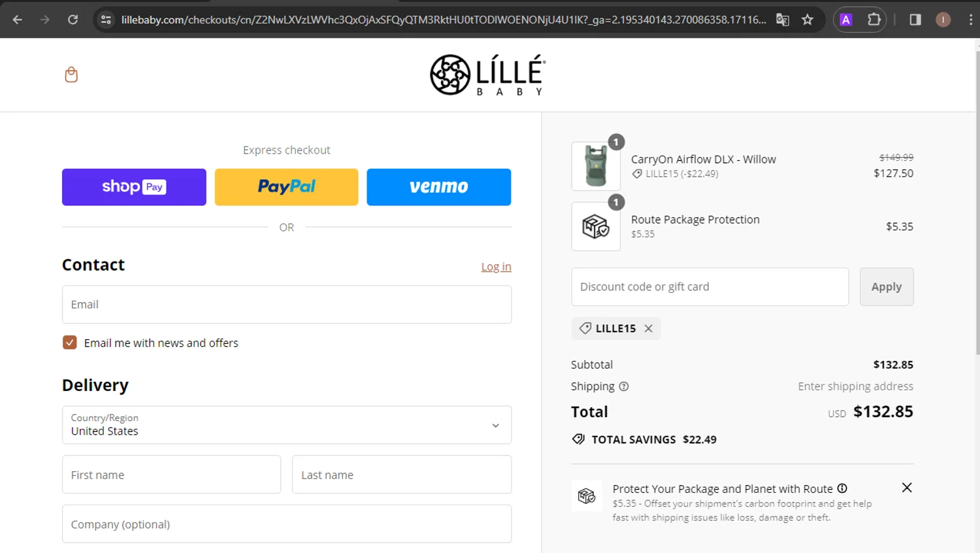Click the Enter shipping address text
Image resolution: width=980 pixels, height=553 pixels.
point(855,386)
